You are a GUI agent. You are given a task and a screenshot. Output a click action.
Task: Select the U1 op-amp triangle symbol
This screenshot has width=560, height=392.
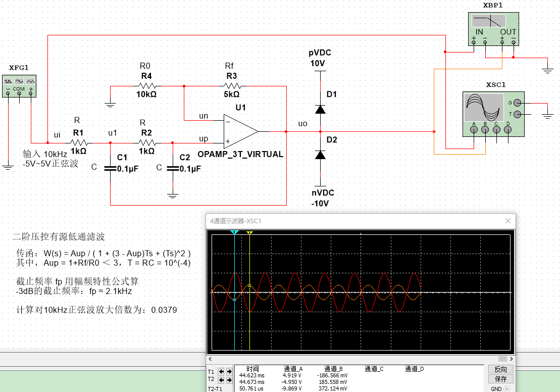(x=241, y=131)
